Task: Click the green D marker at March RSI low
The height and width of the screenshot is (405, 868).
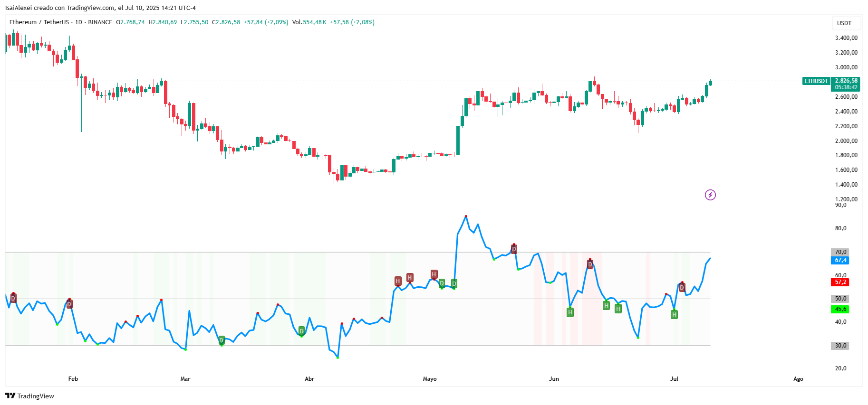Action: [222, 340]
